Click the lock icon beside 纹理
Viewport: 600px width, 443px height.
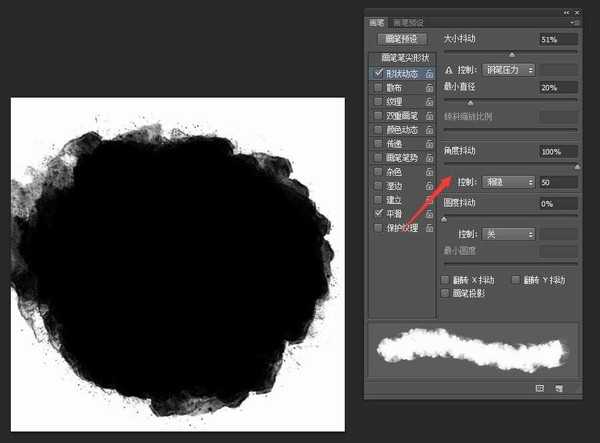pos(429,101)
